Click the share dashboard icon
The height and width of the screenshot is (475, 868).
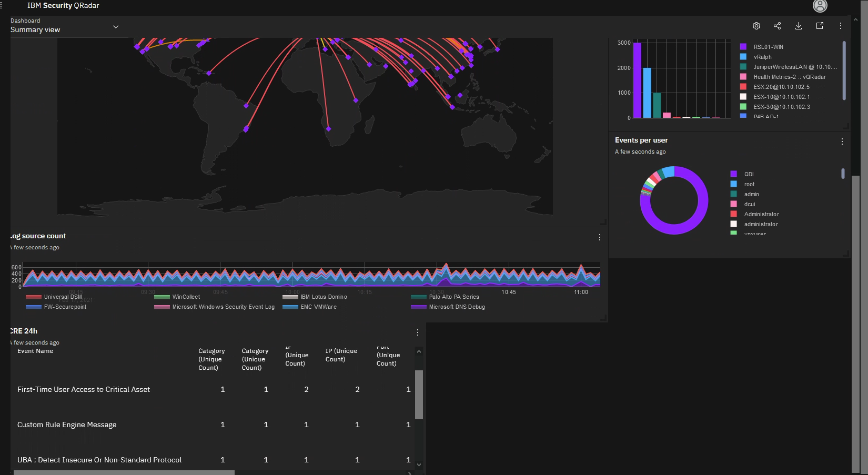pyautogui.click(x=778, y=26)
